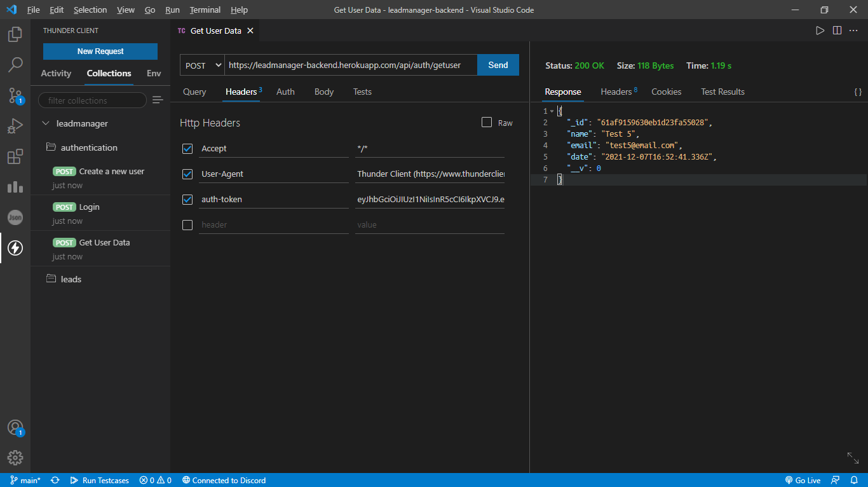Open Thunder Client lightning bolt icon

[15, 248]
